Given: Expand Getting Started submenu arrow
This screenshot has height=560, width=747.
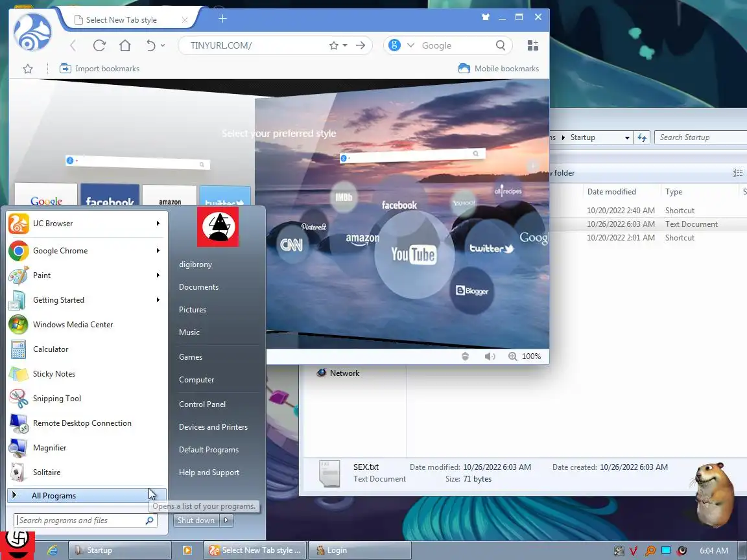Looking at the screenshot, I should point(158,300).
